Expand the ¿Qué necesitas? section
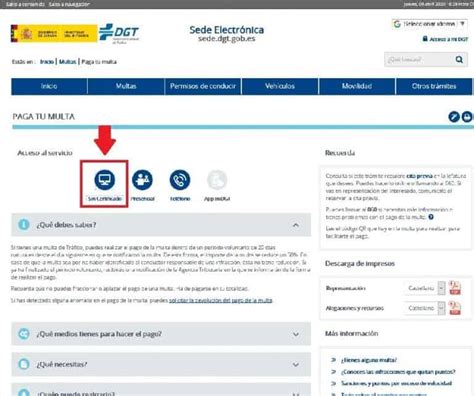The image size is (474, 396). tap(296, 365)
